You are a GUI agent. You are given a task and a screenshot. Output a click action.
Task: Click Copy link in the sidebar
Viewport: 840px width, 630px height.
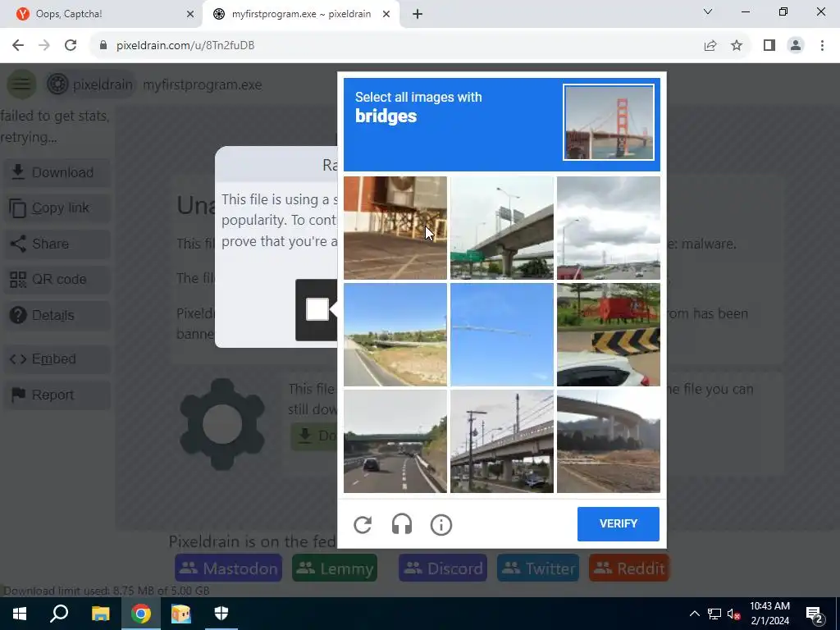coord(57,208)
